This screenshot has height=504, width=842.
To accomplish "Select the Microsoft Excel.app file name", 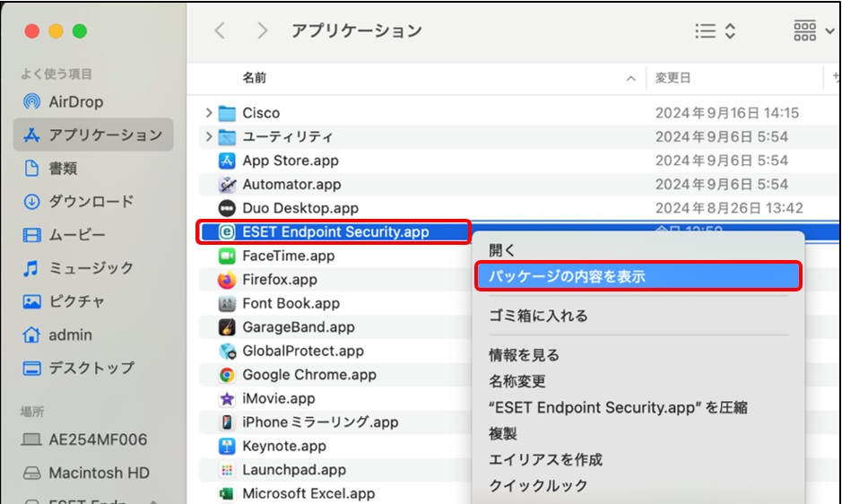I will [x=308, y=493].
